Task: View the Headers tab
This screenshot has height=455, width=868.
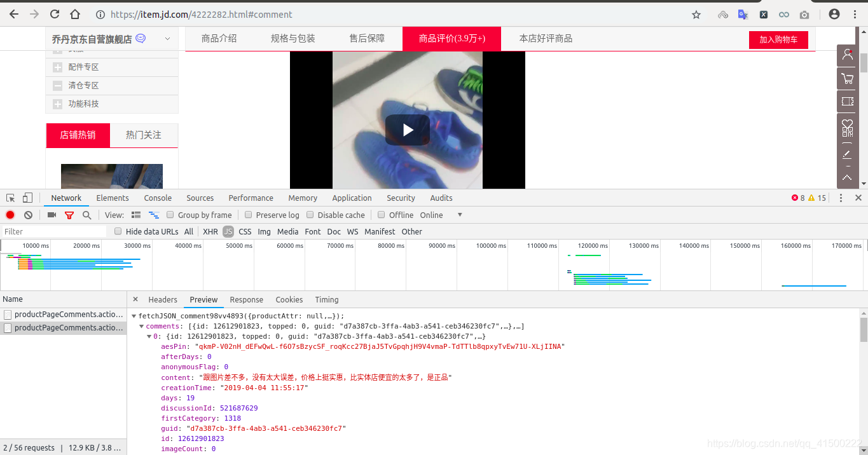Action: pos(163,299)
